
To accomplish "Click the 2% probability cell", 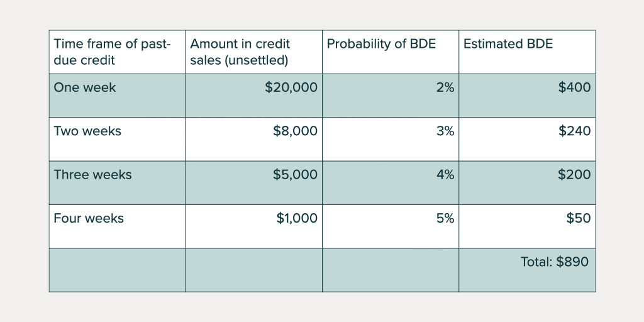I will click(445, 87).
